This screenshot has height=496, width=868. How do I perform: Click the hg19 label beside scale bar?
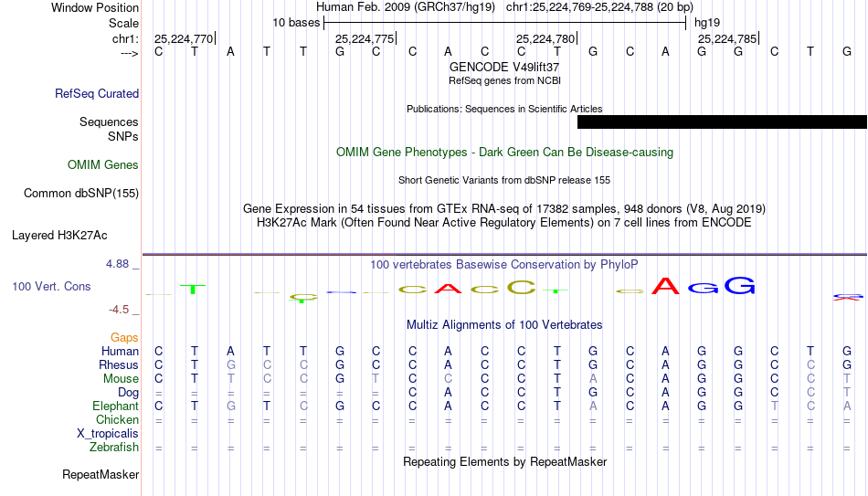pos(707,23)
